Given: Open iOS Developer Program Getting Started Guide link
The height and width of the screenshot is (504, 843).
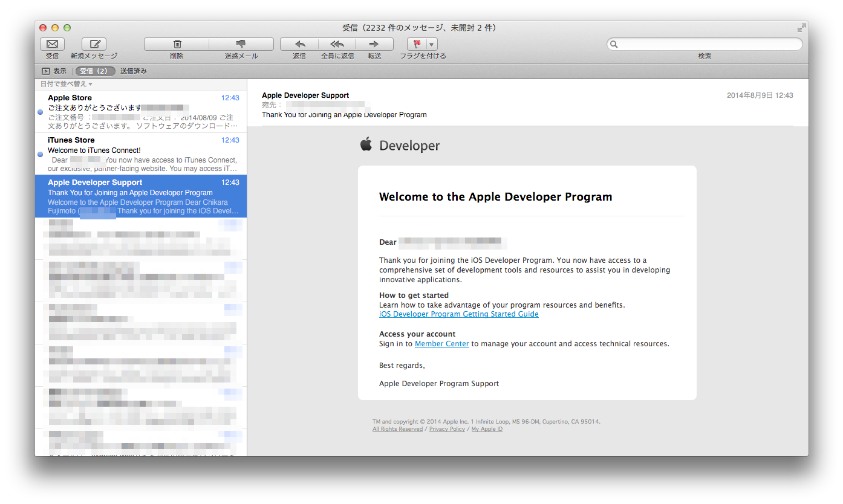Looking at the screenshot, I should tap(458, 314).
